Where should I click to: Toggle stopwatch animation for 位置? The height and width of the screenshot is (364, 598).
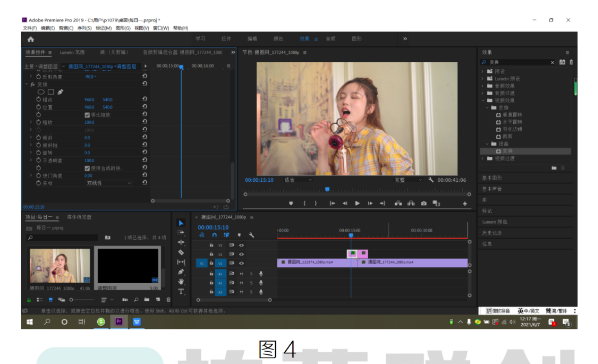(39, 107)
